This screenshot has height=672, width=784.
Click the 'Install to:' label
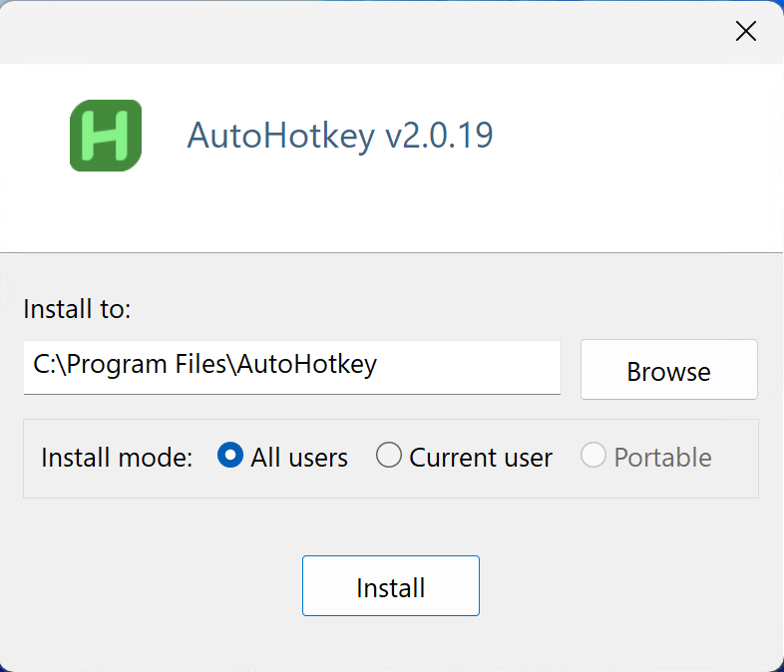point(77,309)
